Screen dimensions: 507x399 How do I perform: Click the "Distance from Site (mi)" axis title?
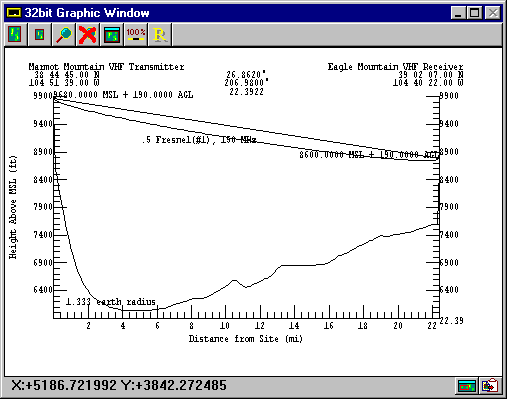(x=246, y=339)
